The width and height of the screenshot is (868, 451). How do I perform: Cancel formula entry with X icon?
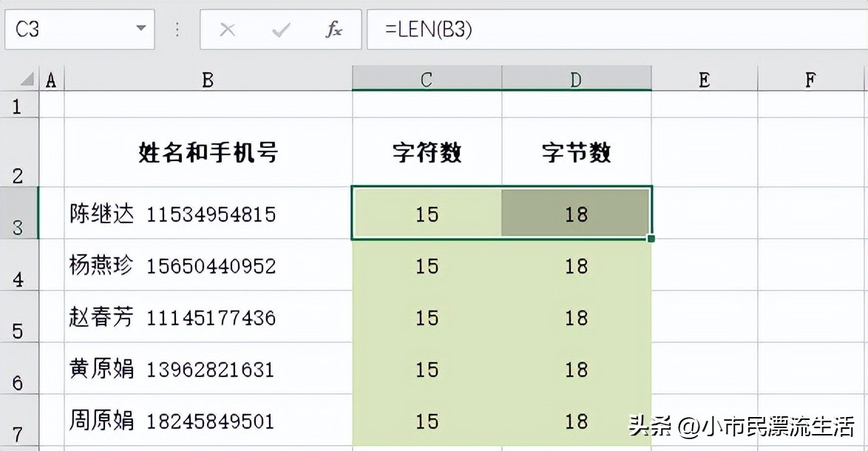coord(228,30)
